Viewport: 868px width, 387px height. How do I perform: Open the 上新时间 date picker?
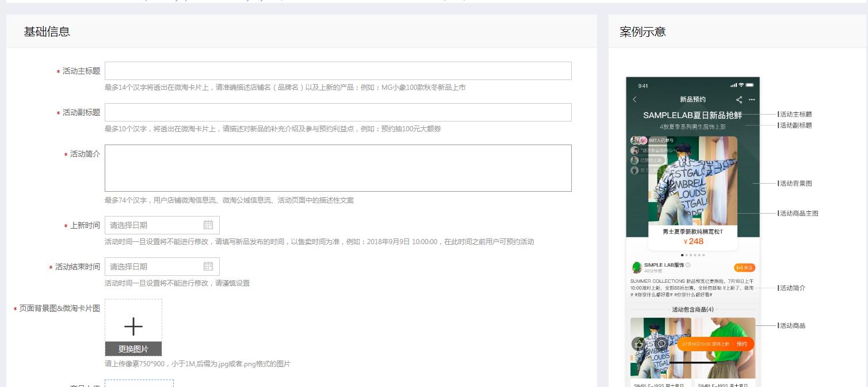(155, 225)
